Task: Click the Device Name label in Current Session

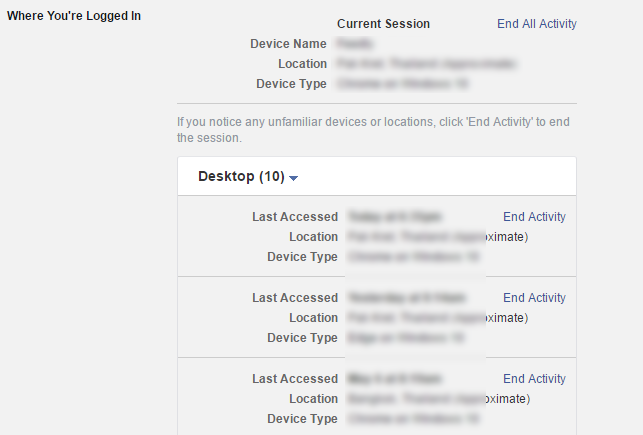Action: pyautogui.click(x=288, y=43)
